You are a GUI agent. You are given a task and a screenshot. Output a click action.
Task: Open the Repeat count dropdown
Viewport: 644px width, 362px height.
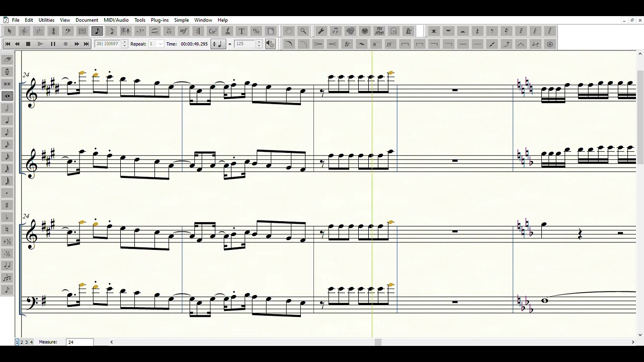coord(160,44)
